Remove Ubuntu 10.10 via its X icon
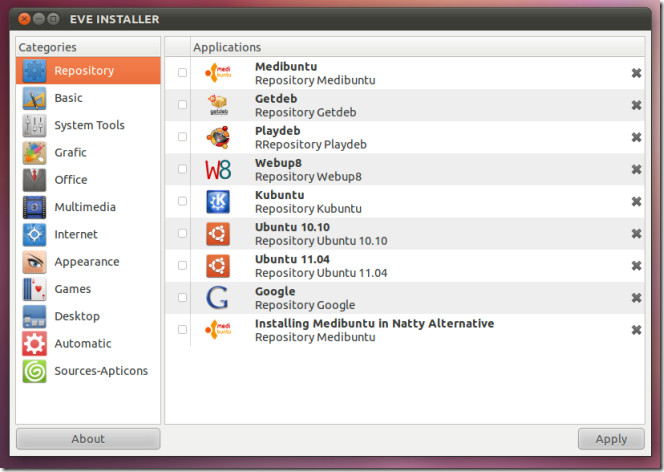 pyautogui.click(x=636, y=234)
